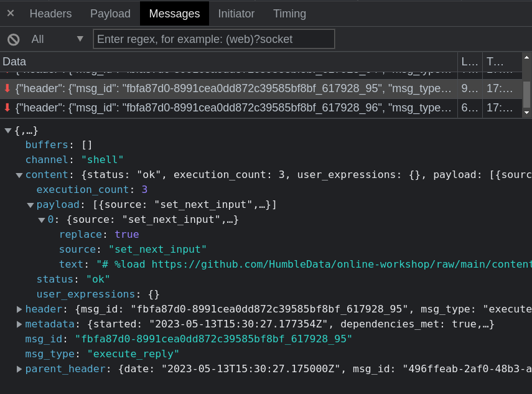532x394 pixels.
Task: Click the red receive arrow on message _96
Action: [x=6, y=107]
